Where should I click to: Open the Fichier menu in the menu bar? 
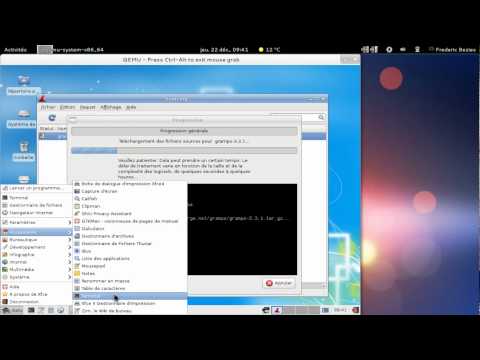pos(48,107)
